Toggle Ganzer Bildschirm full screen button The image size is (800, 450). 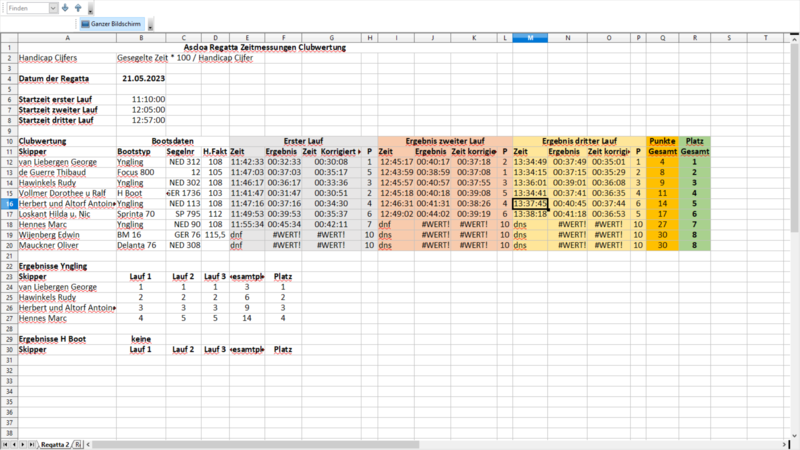111,24
